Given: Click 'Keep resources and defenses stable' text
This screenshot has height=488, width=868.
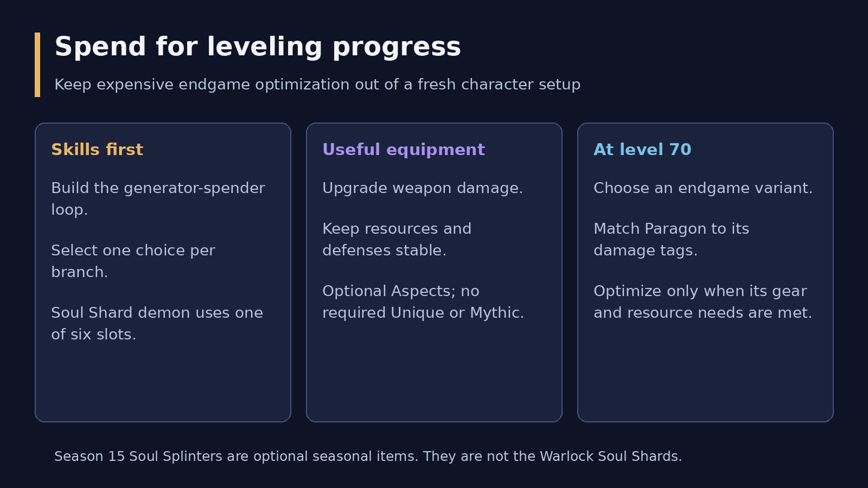Looking at the screenshot, I should click(x=397, y=239).
